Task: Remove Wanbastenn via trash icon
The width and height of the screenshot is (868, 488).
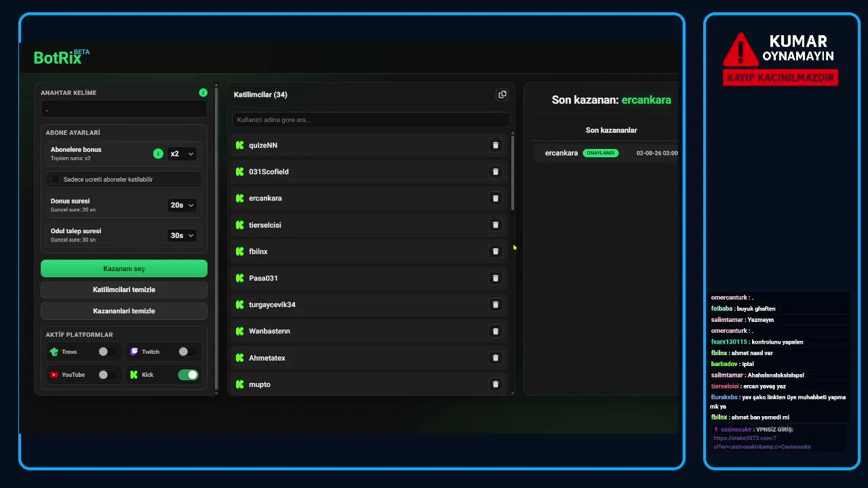Action: (495, 331)
